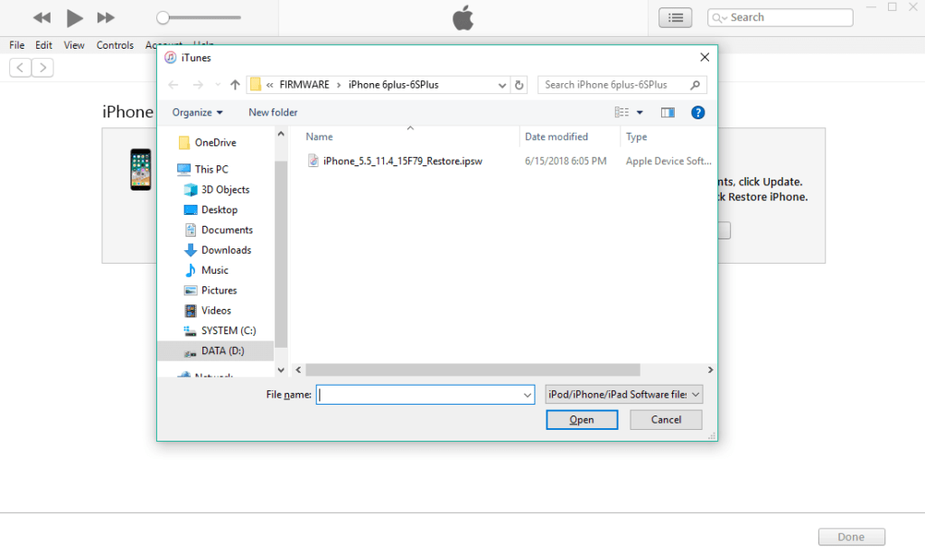Image resolution: width=925 pixels, height=560 pixels.
Task: Open 3D Objects folder in sidebar
Action: pyautogui.click(x=225, y=190)
